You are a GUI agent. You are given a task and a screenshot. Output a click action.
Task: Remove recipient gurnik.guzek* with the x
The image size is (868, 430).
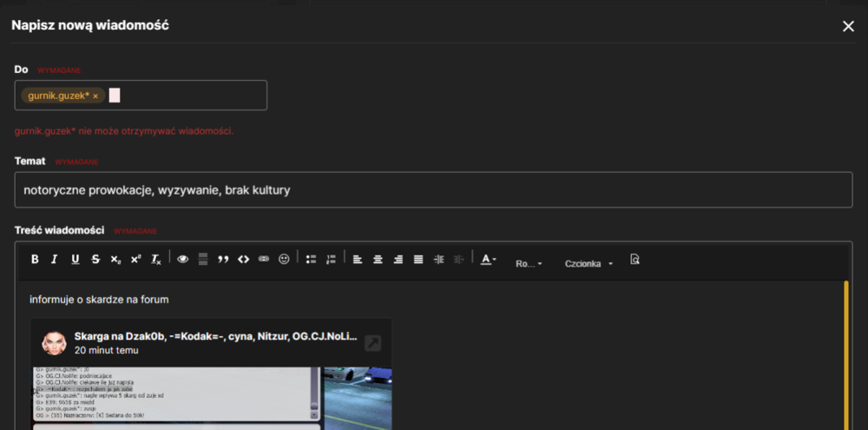point(95,96)
